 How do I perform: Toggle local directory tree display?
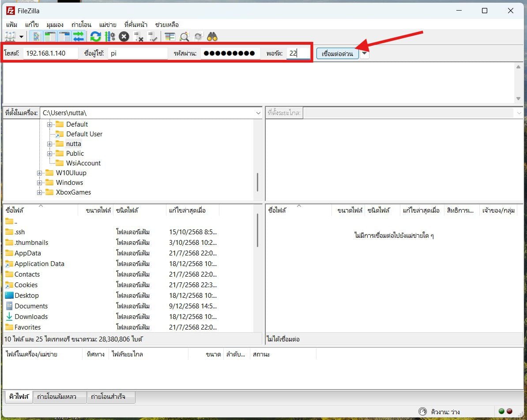[x=50, y=36]
